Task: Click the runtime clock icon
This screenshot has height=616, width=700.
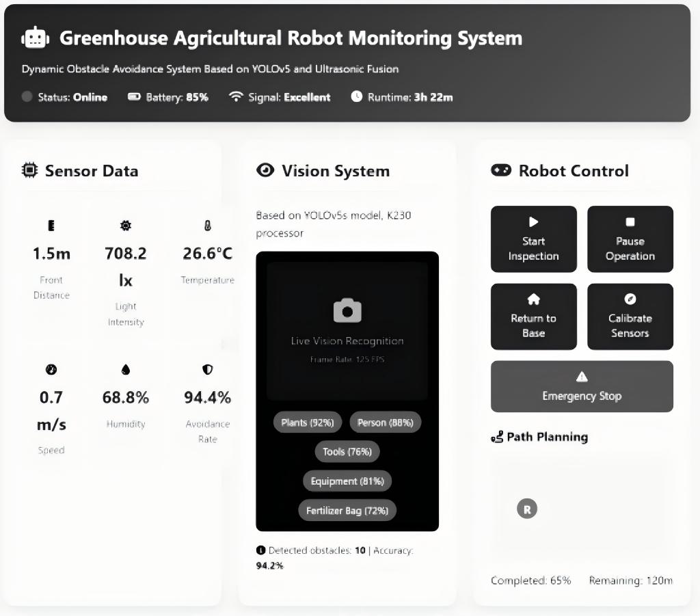Action: [x=356, y=96]
